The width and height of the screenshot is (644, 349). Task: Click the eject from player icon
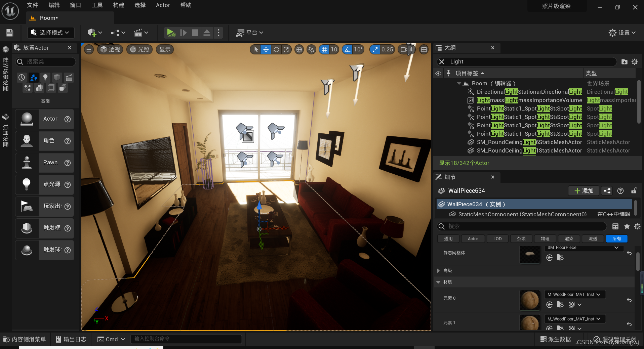pos(207,33)
